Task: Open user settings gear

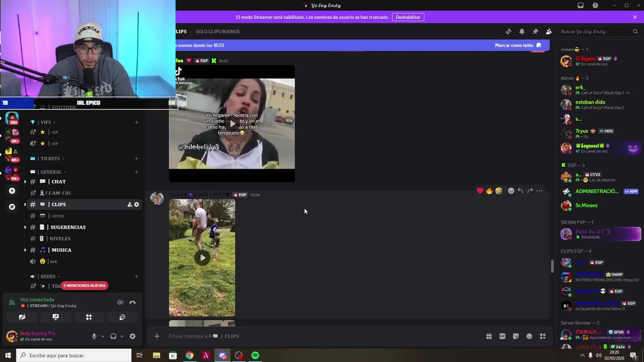Action: (132, 336)
